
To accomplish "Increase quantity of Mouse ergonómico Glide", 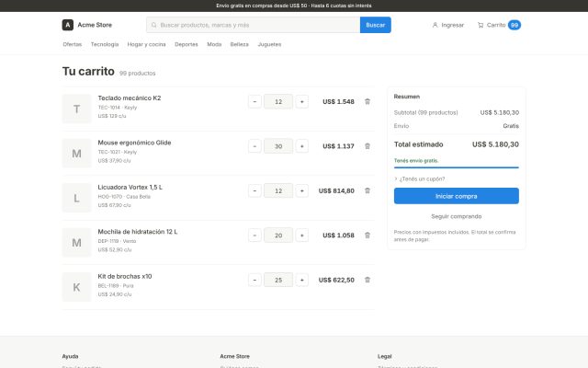I will [302, 146].
